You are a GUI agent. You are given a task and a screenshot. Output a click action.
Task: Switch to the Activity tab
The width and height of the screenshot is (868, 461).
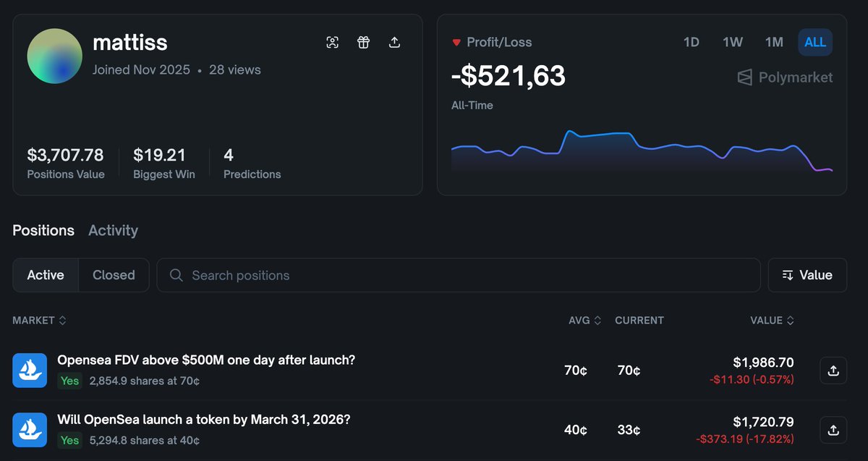pyautogui.click(x=113, y=230)
